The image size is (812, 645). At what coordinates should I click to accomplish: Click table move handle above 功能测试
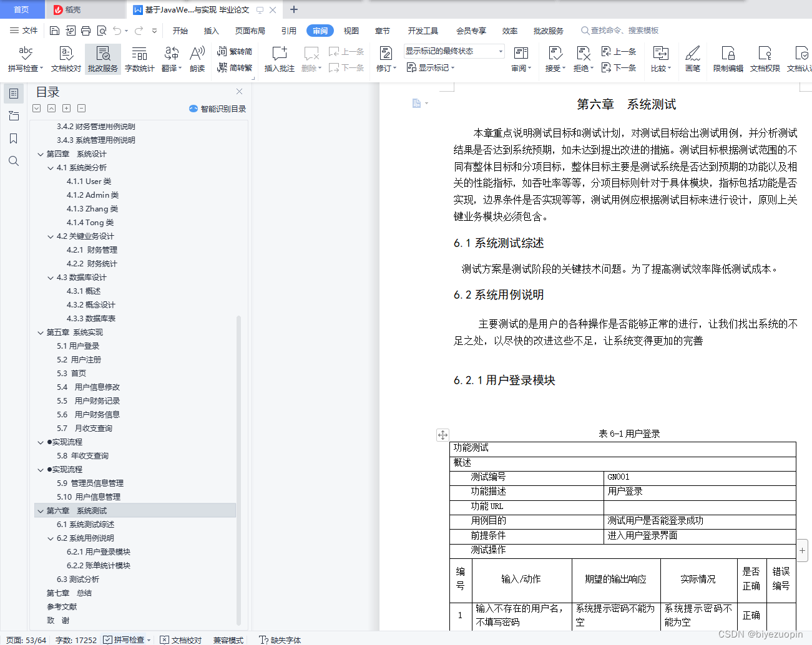[443, 435]
